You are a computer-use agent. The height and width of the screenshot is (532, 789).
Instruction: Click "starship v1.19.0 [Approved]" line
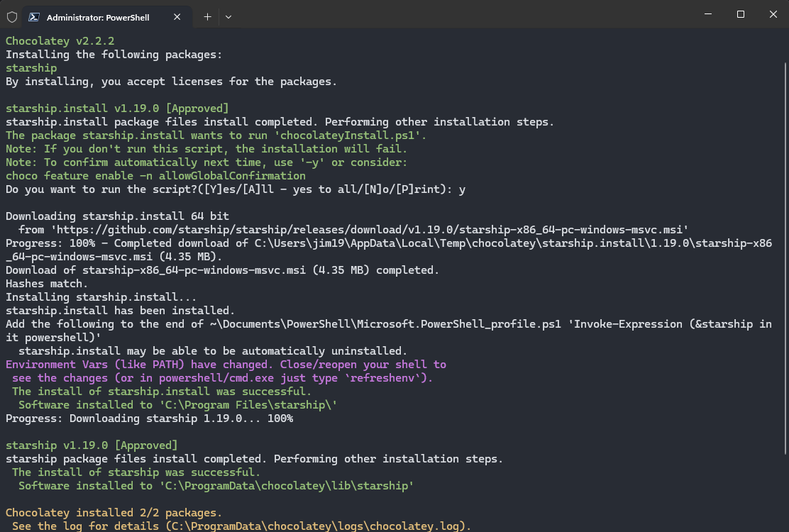click(92, 445)
